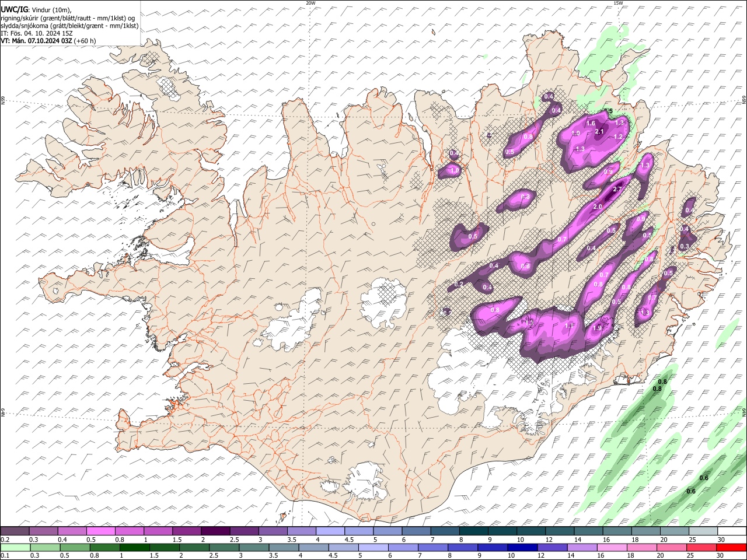This screenshot has width=747, height=560.
Task: Click the 'UWC/IG' title text
Action: pos(15,10)
